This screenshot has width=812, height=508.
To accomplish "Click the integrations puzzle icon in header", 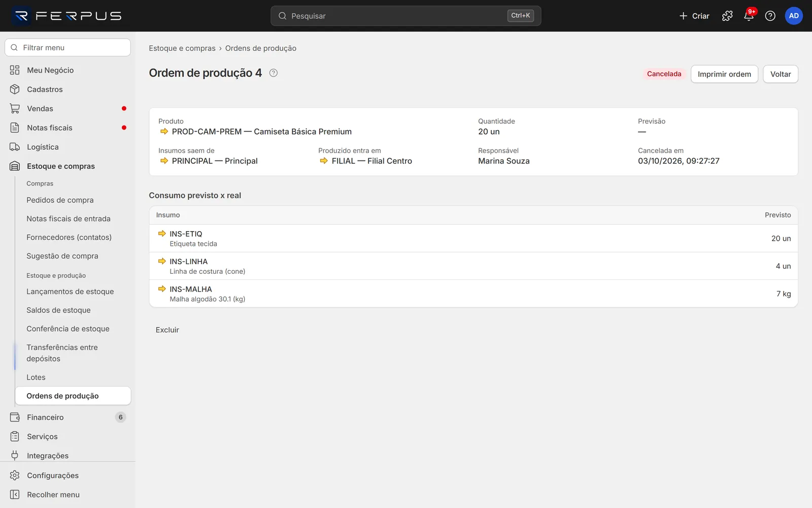I will [x=727, y=16].
